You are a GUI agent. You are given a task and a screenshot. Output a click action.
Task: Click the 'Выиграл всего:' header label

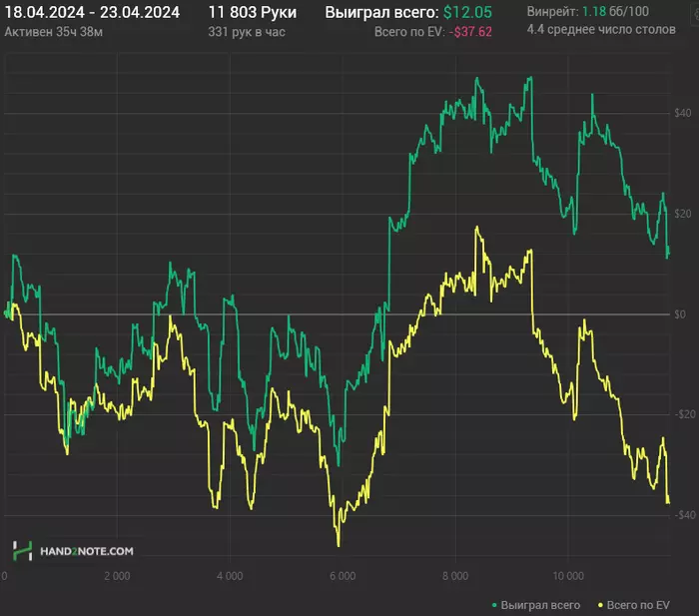coord(381,13)
